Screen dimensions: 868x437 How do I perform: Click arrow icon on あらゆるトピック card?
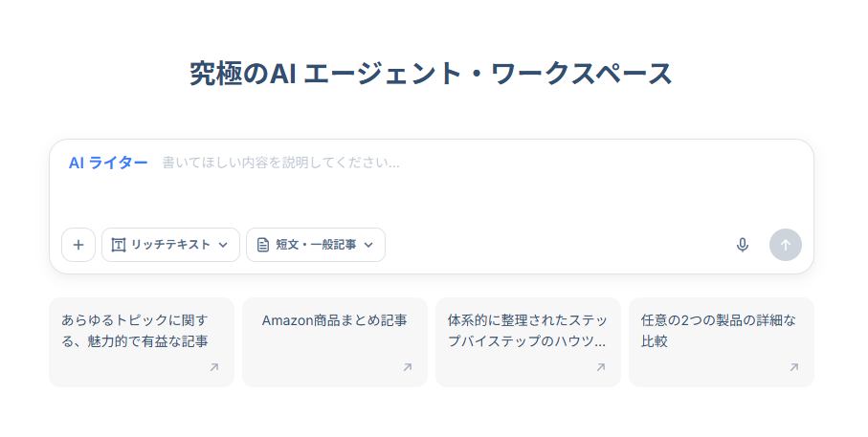click(213, 367)
